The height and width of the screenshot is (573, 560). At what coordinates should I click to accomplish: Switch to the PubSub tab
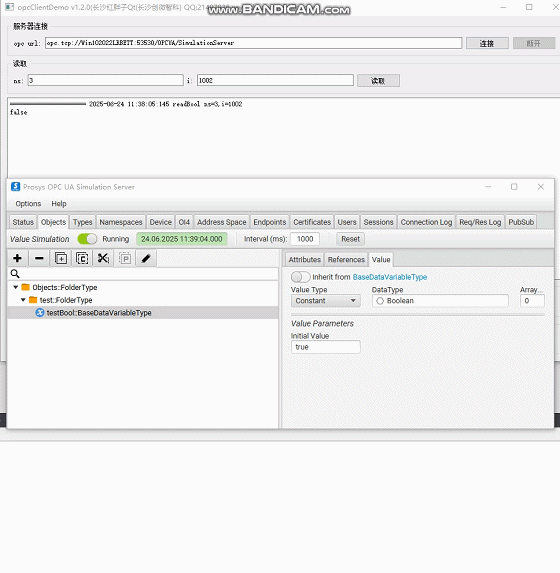pos(521,222)
